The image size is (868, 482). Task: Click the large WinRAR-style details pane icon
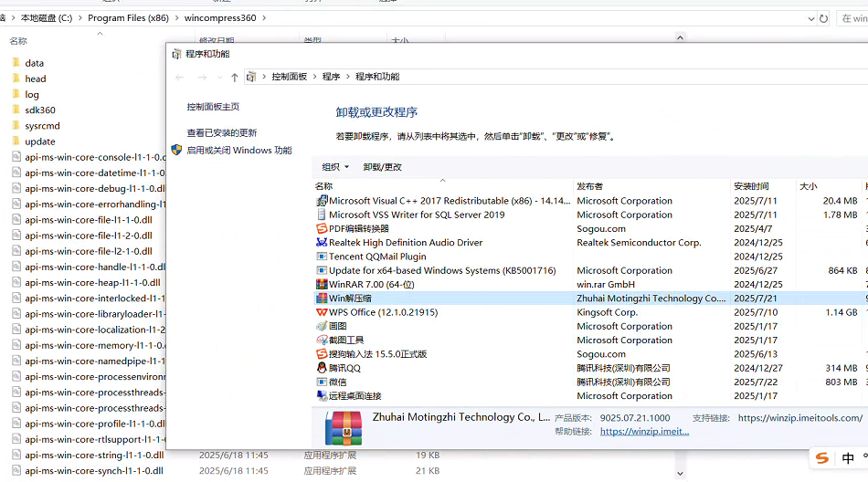click(344, 428)
